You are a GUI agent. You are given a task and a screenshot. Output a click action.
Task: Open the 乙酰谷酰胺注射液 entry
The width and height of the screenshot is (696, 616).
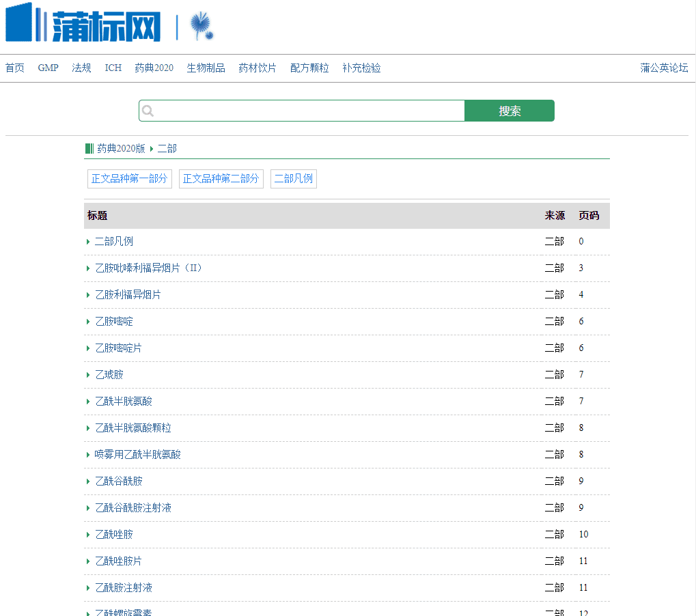point(133,507)
